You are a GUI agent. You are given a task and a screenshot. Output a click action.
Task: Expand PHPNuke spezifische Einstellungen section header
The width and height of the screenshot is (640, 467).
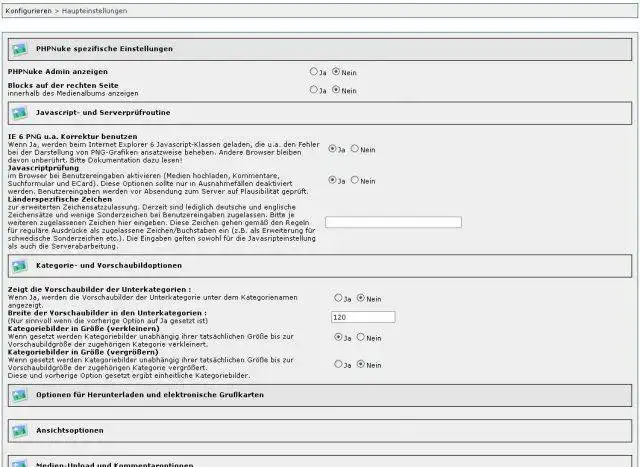(320, 49)
